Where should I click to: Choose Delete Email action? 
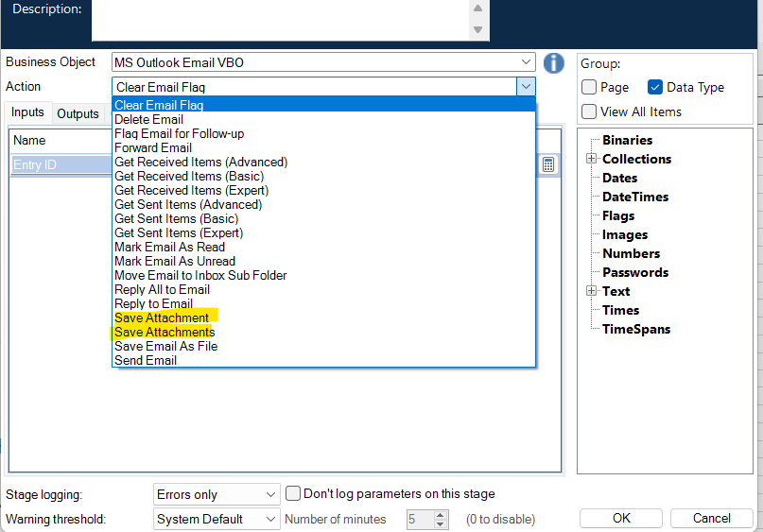pos(323,119)
